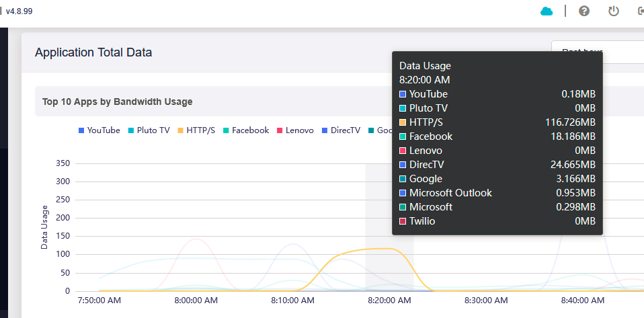Click the 8:00:00 AM axis label
Image resolution: width=644 pixels, height=318 pixels.
point(195,301)
